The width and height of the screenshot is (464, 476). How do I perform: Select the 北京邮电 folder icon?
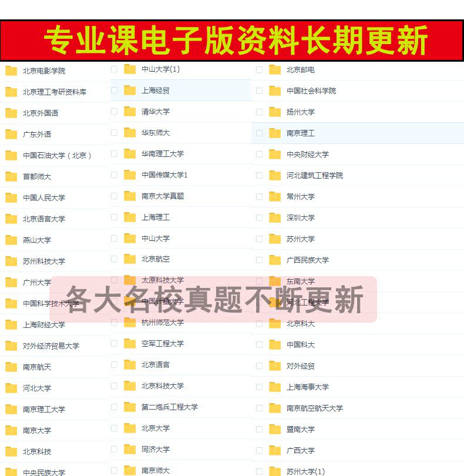275,70
